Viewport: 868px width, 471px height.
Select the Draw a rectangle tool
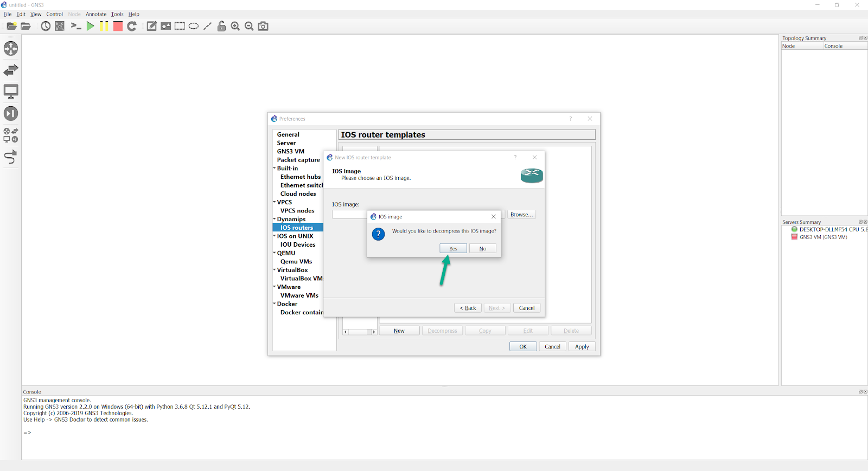pos(180,26)
